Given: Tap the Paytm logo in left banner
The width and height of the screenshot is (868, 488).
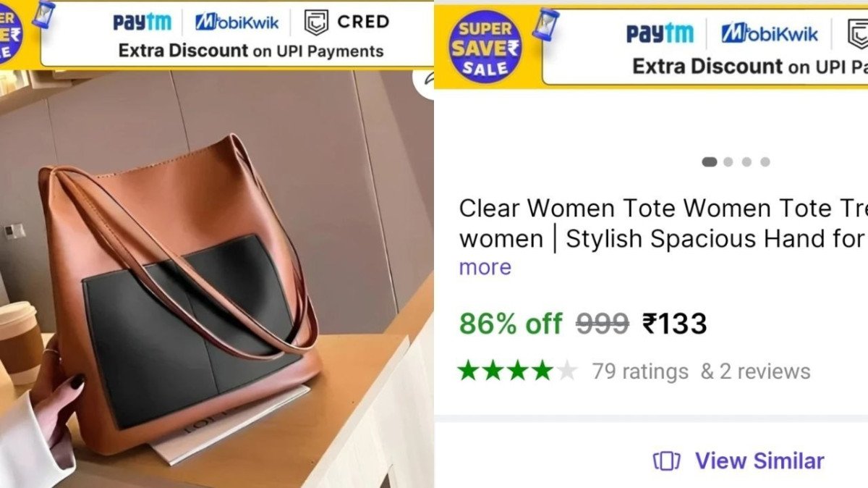Looking at the screenshot, I should click(142, 22).
